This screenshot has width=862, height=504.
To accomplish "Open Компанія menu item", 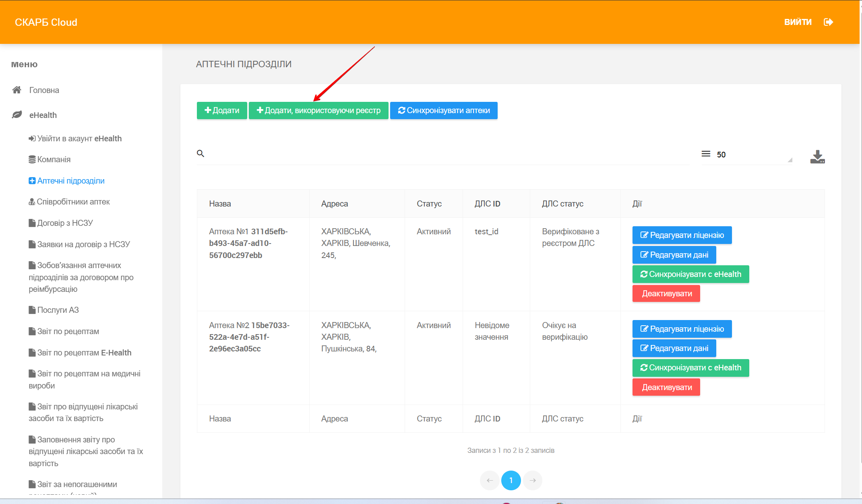I will point(54,159).
